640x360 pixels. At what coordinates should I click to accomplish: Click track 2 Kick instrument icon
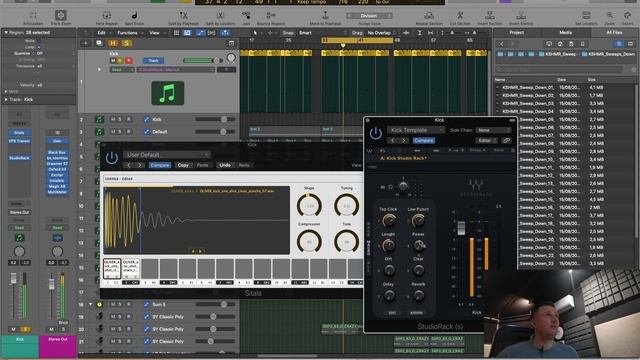click(99, 120)
